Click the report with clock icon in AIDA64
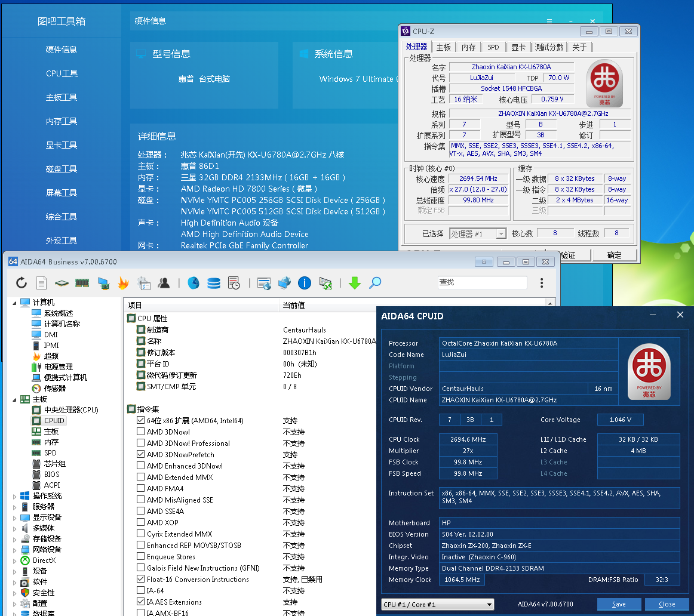The height and width of the screenshot is (616, 694). click(x=234, y=283)
